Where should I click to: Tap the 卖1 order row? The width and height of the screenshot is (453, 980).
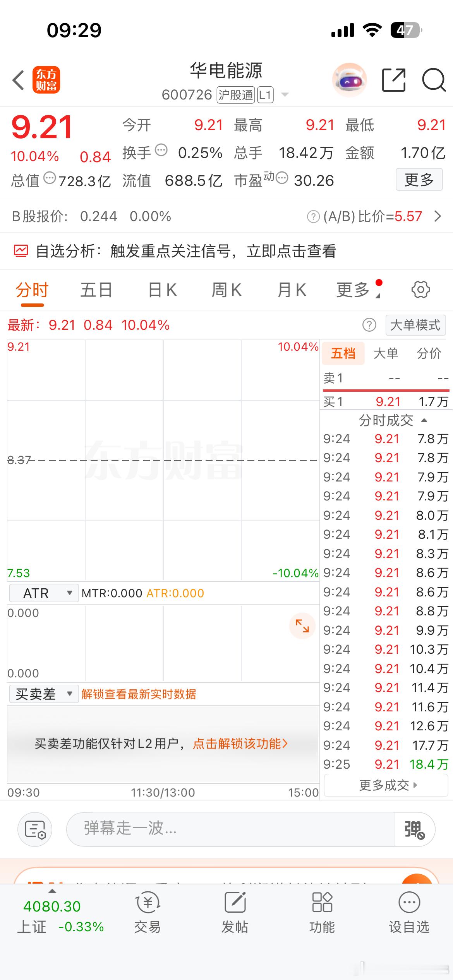[x=386, y=378]
